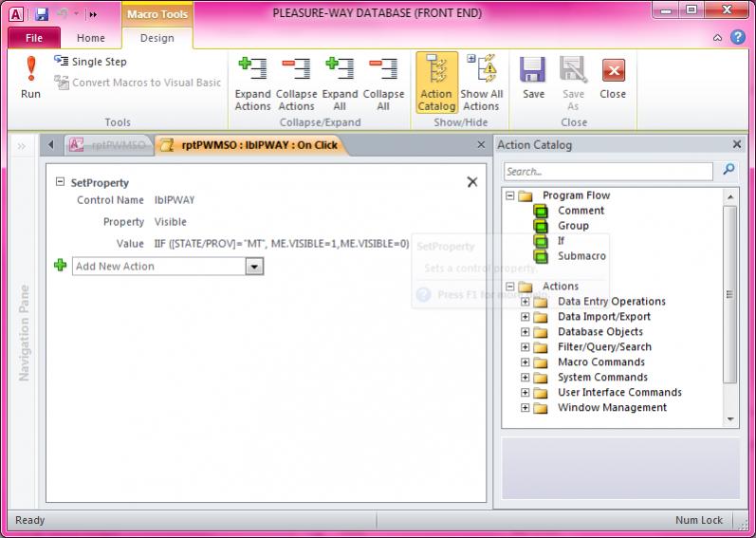The width and height of the screenshot is (756, 538).
Task: Collapse the SetProperty action
Action: [x=60, y=182]
